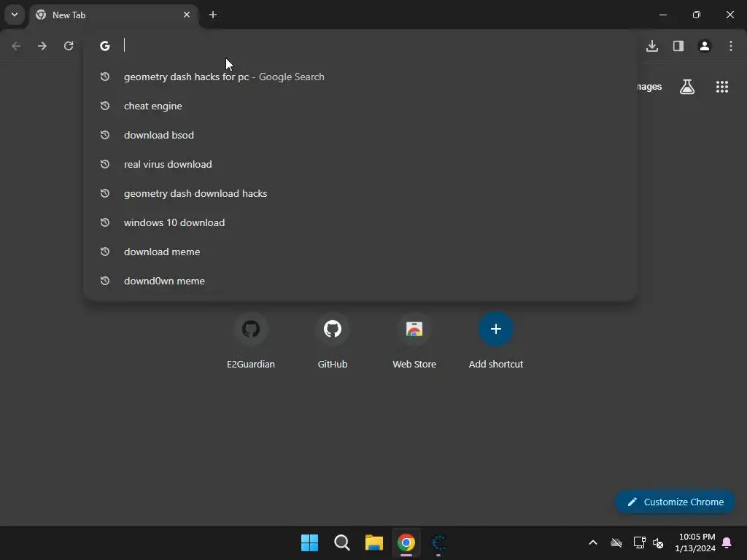Click history clock icon beside 'real virus download'

pos(105,164)
